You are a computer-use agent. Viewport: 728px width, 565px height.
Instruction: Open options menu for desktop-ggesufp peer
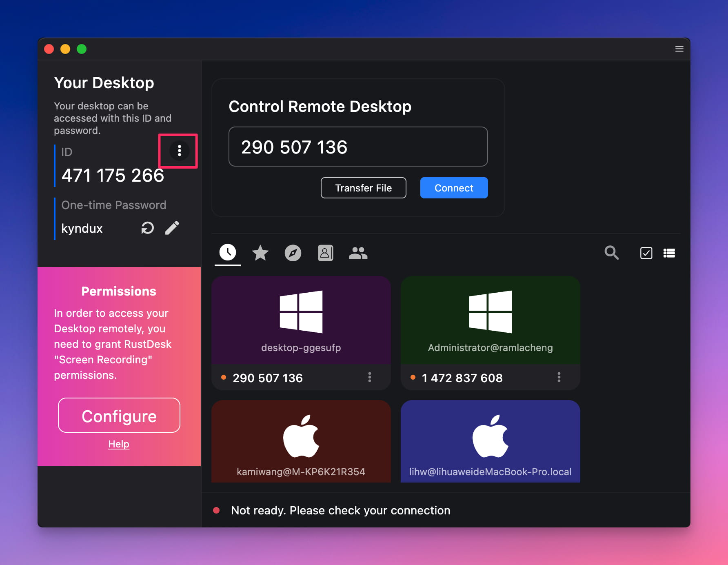pos(369,378)
